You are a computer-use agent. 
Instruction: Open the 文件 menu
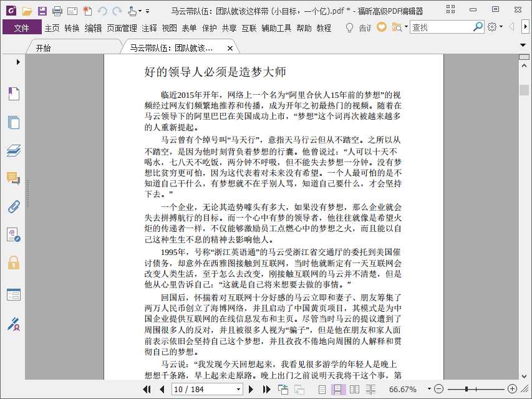coord(22,28)
